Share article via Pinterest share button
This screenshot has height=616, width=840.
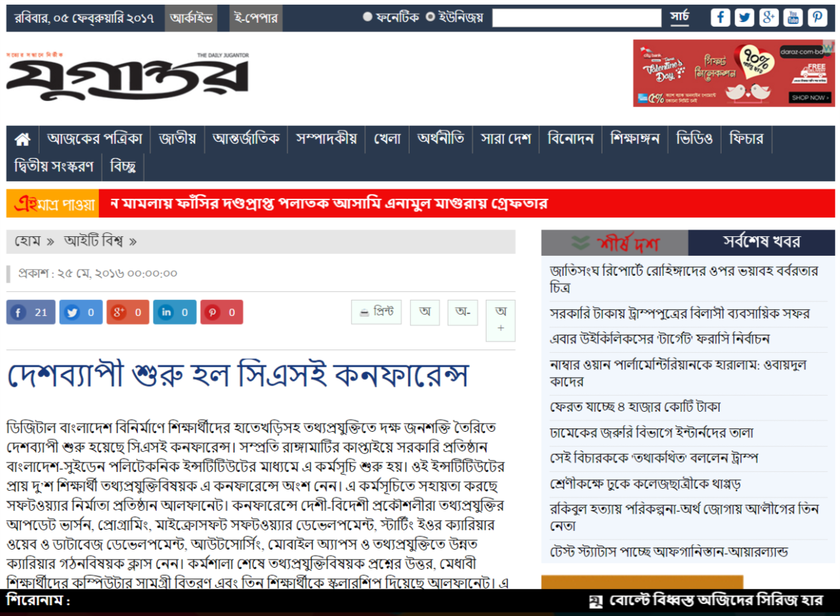[221, 312]
